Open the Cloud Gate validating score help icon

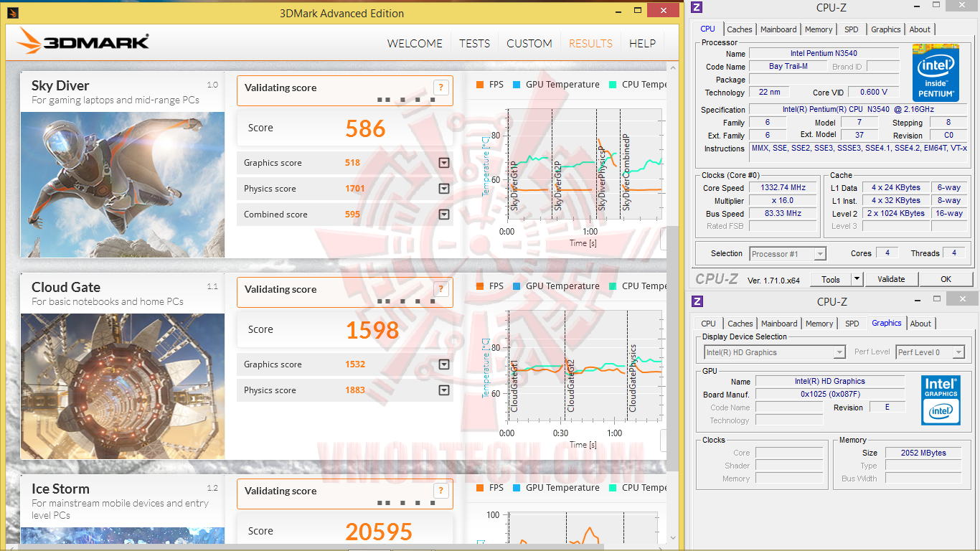pos(441,289)
